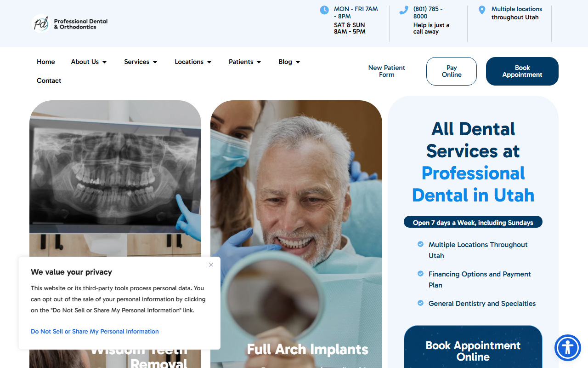588x368 pixels.
Task: Open the Blog menu
Action: pos(285,62)
